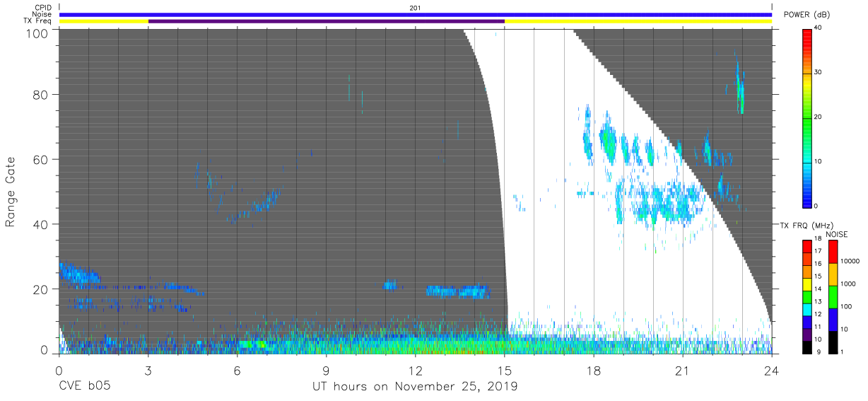Screen dimensions: 868x401
Task: Click the TX Freq row label at the top left
Action: pyautogui.click(x=37, y=21)
